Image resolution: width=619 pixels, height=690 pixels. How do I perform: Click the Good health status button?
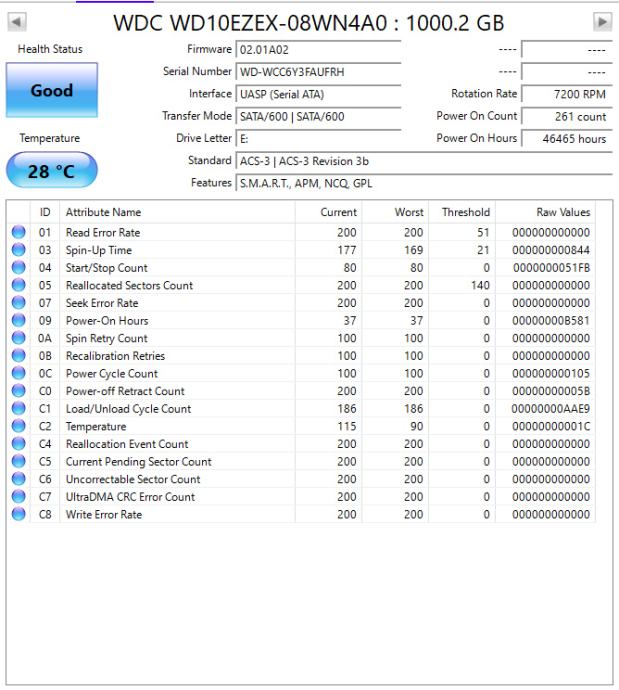52,90
